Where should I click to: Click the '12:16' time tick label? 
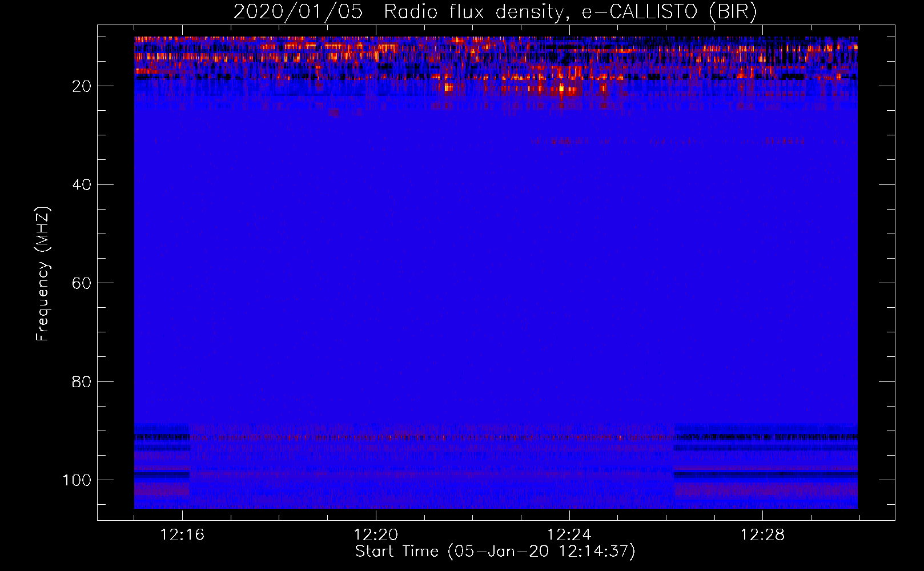(182, 535)
